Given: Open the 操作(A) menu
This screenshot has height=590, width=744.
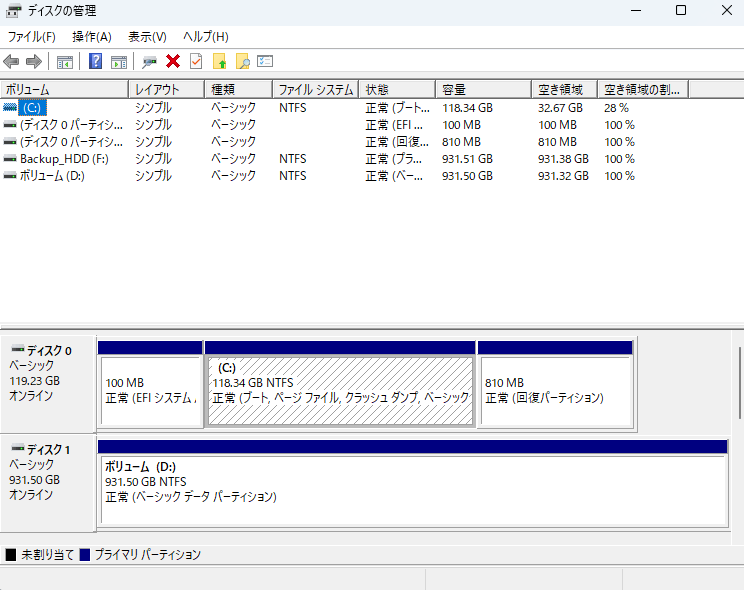Looking at the screenshot, I should click(x=91, y=37).
